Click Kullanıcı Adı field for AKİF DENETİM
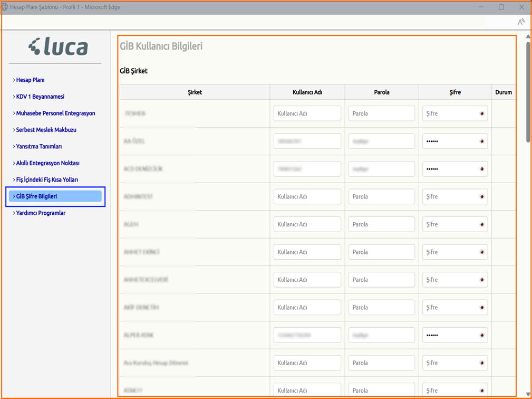Screen dimensions: 532x399 307,308
